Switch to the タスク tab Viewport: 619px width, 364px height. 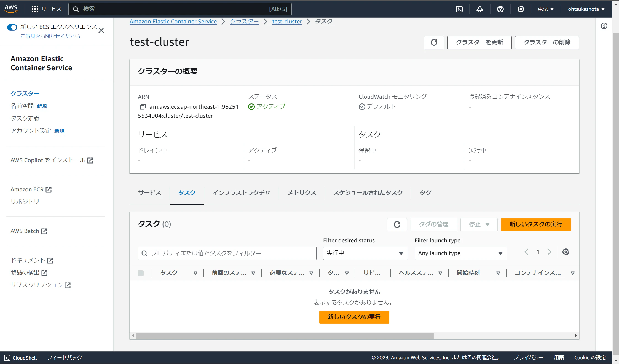point(187,193)
